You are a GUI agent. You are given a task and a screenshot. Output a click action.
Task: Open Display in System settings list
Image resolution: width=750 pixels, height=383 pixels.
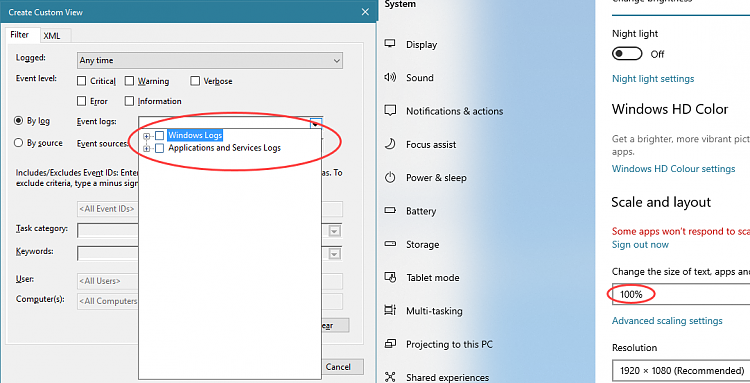[x=421, y=44]
